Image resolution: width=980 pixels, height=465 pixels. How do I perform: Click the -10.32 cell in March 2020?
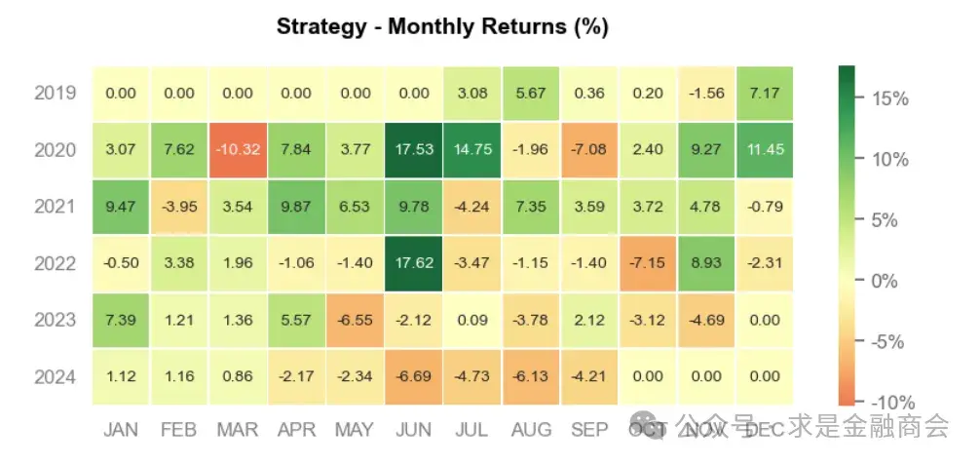[x=237, y=150]
